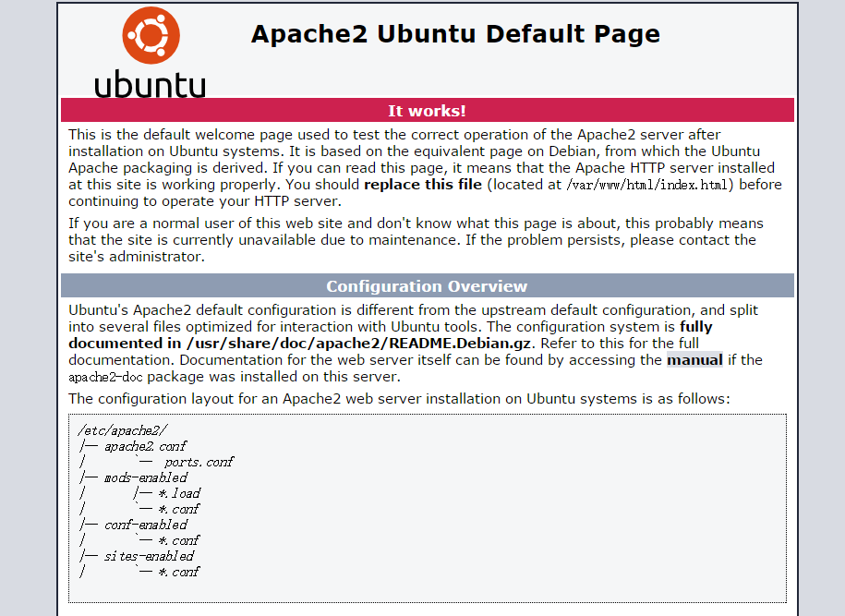Toggle the mods-enabled tree entry

tap(148, 477)
